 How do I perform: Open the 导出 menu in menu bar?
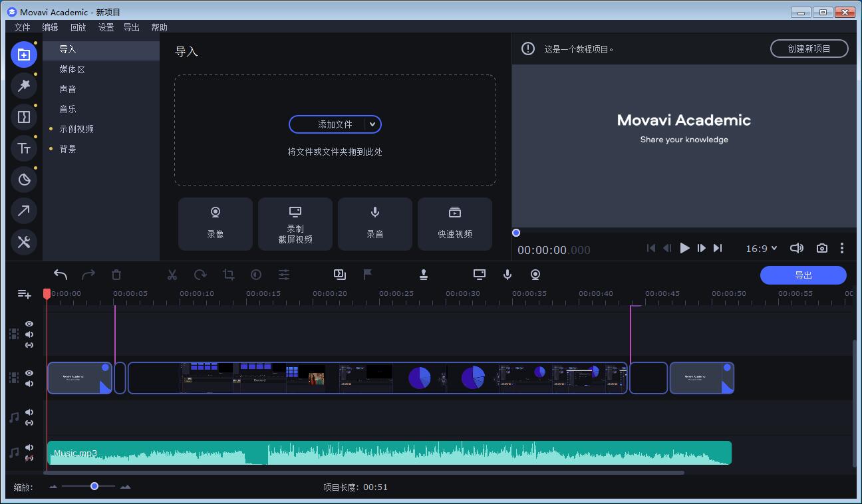132,27
